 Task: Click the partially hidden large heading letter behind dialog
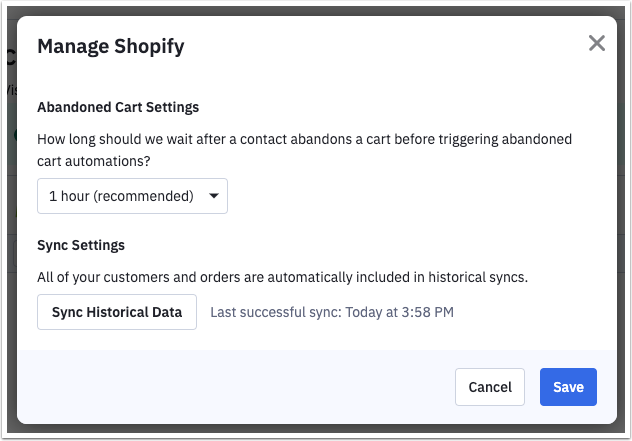pos(10,57)
